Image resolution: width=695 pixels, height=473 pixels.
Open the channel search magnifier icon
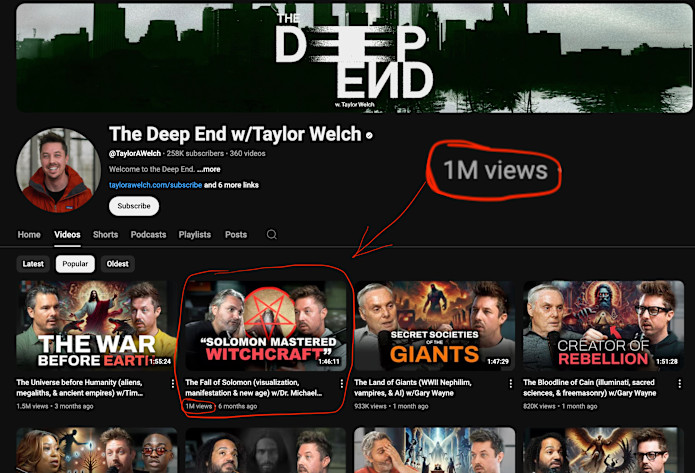coord(272,235)
